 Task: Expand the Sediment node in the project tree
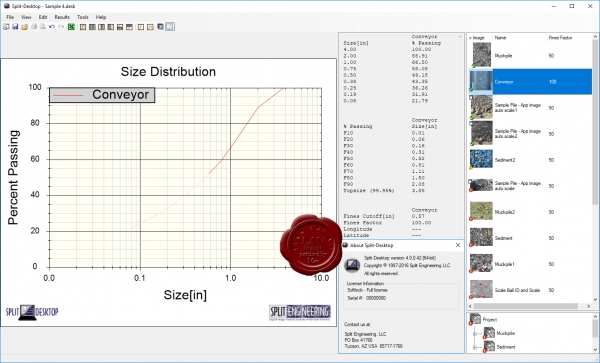click(x=475, y=347)
